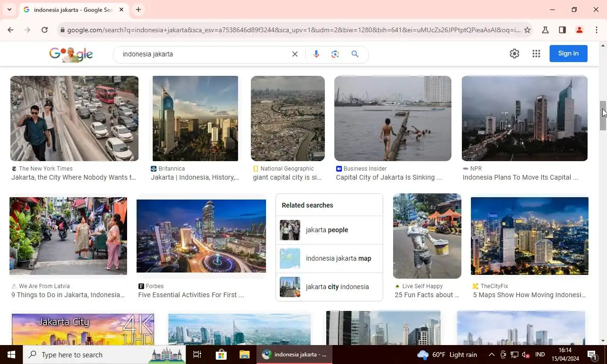Screen dimensions: 607x364
Task: Open 'Five Essential Activities For First' link
Action: [191, 295]
